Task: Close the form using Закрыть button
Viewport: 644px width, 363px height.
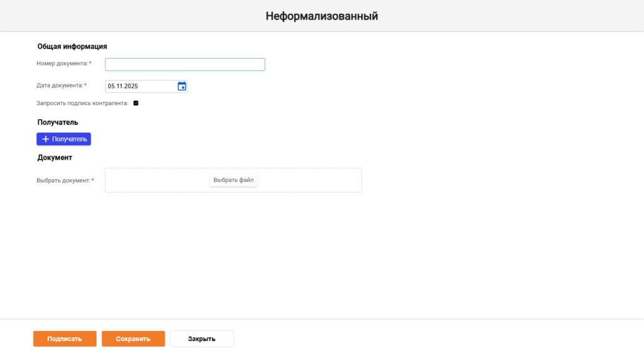Action: 202,338
